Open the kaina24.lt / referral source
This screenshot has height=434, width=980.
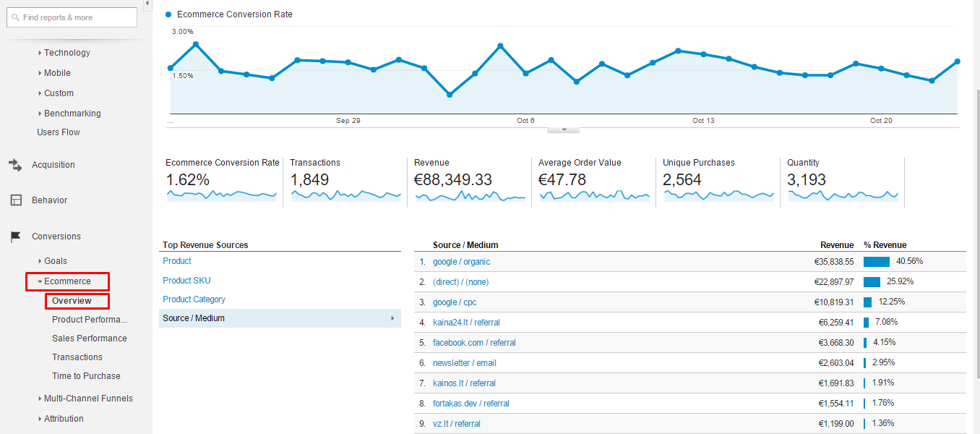466,323
